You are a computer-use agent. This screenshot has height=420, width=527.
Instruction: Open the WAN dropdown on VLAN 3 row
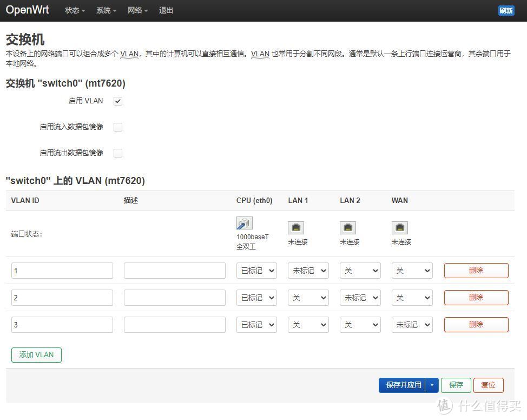(x=412, y=325)
